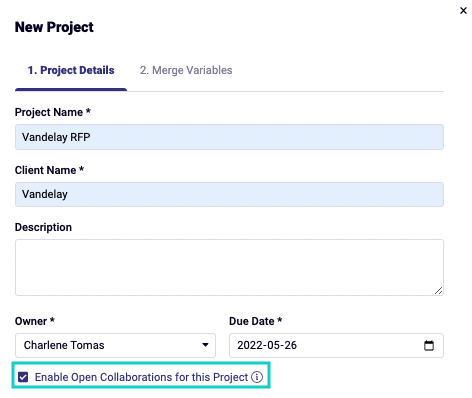The width and height of the screenshot is (472, 398).
Task: Click the Owner dropdown caret arrow
Action: 205,345
